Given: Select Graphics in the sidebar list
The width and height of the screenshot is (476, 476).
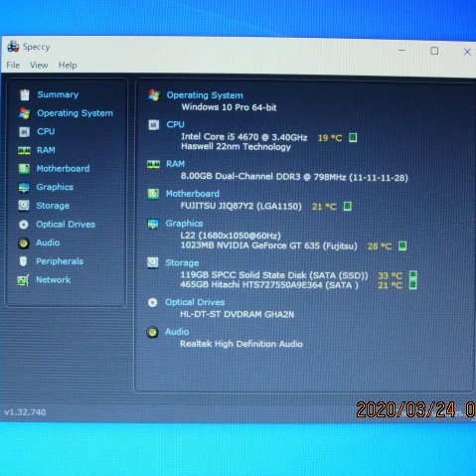Looking at the screenshot, I should pos(55,187).
